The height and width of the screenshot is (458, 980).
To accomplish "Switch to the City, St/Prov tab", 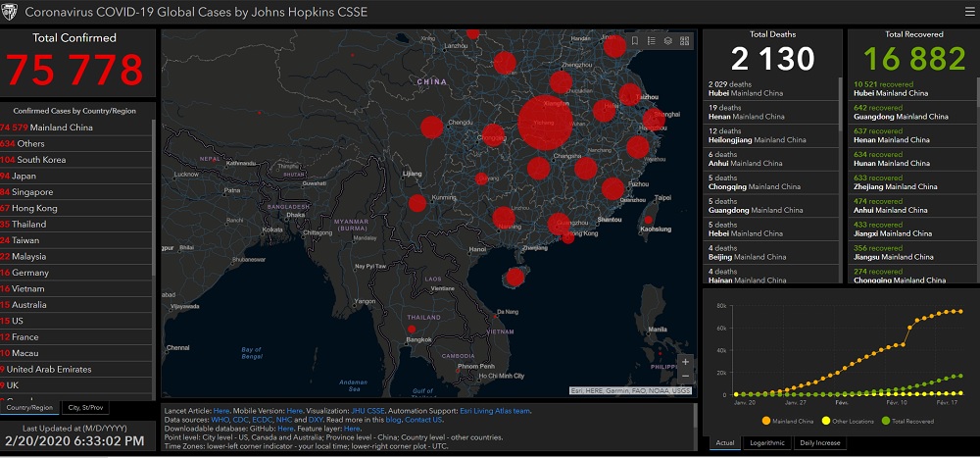I will [85, 407].
